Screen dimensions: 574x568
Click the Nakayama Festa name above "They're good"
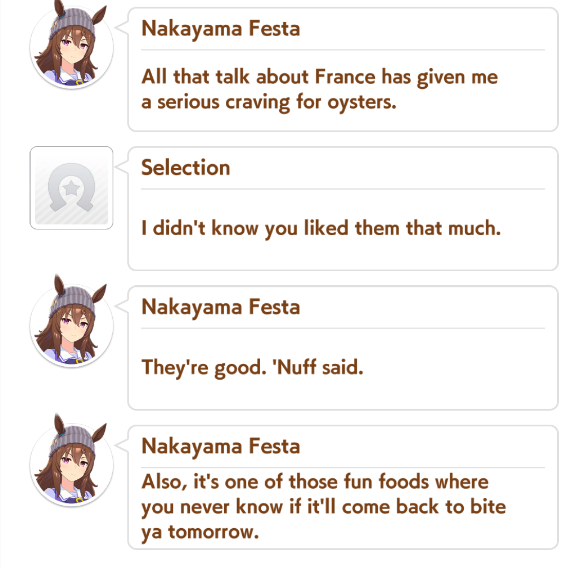221,307
